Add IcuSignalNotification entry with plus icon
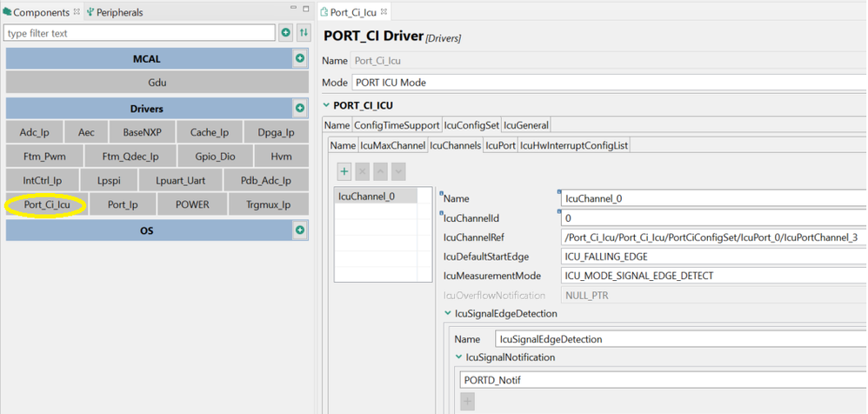Image resolution: width=868 pixels, height=414 pixels. [467, 401]
